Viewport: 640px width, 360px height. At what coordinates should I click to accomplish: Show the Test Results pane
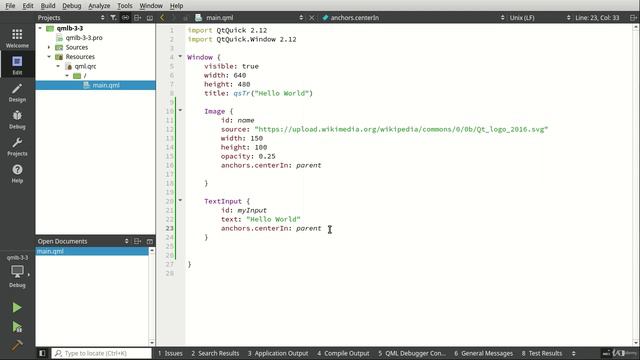[x=542, y=353]
